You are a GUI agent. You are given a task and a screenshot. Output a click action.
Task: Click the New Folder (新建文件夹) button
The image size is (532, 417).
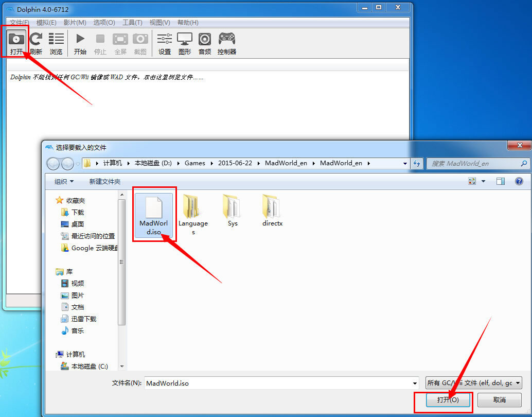pos(105,181)
